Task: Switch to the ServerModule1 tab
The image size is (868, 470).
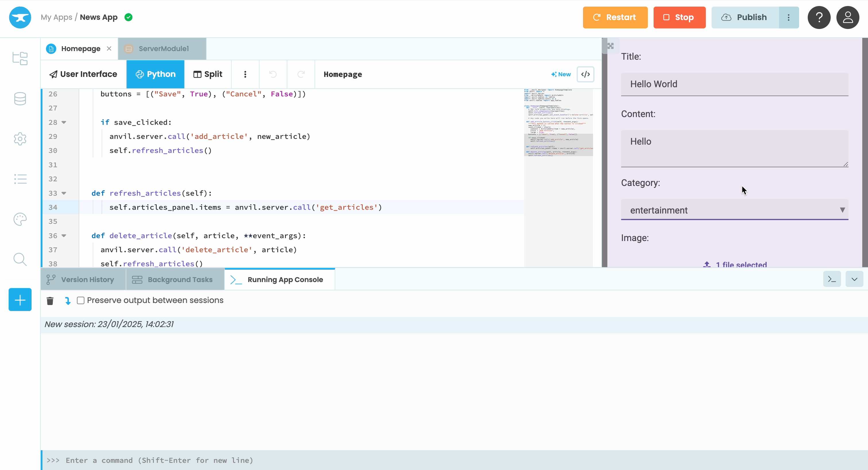Action: pyautogui.click(x=163, y=48)
